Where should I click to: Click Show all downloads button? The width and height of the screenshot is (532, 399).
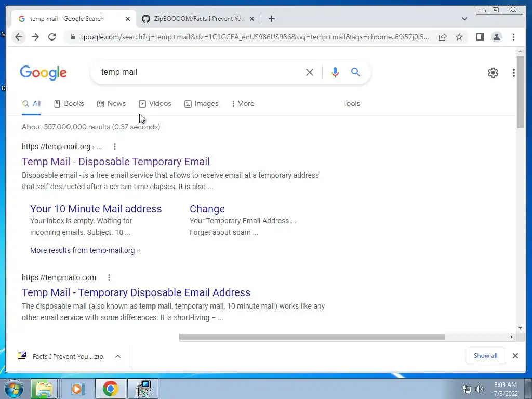click(486, 356)
